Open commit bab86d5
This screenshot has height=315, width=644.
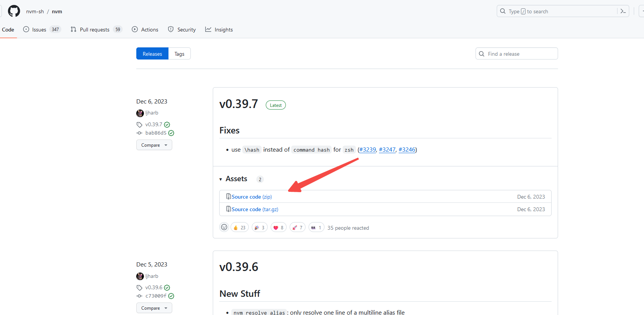coord(156,133)
